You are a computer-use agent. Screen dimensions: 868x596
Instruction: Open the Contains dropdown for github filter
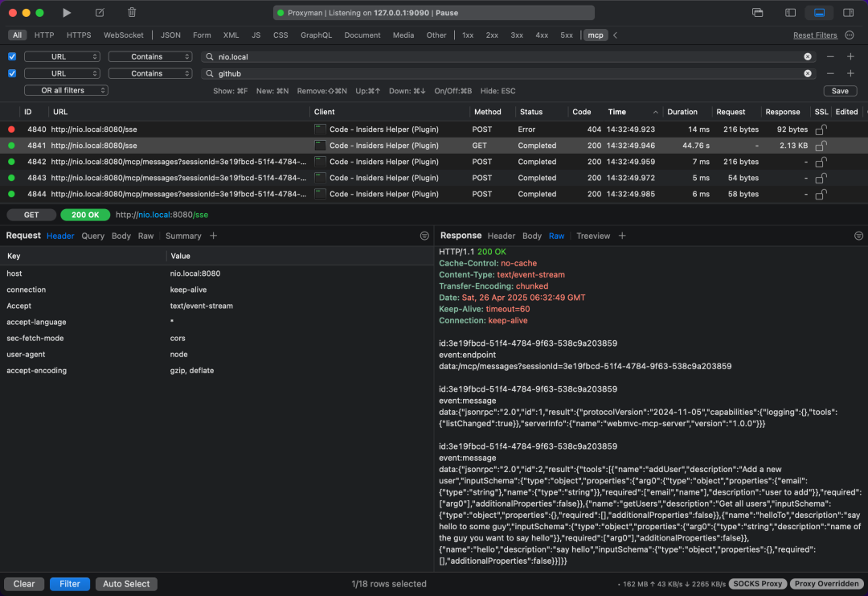pos(150,73)
